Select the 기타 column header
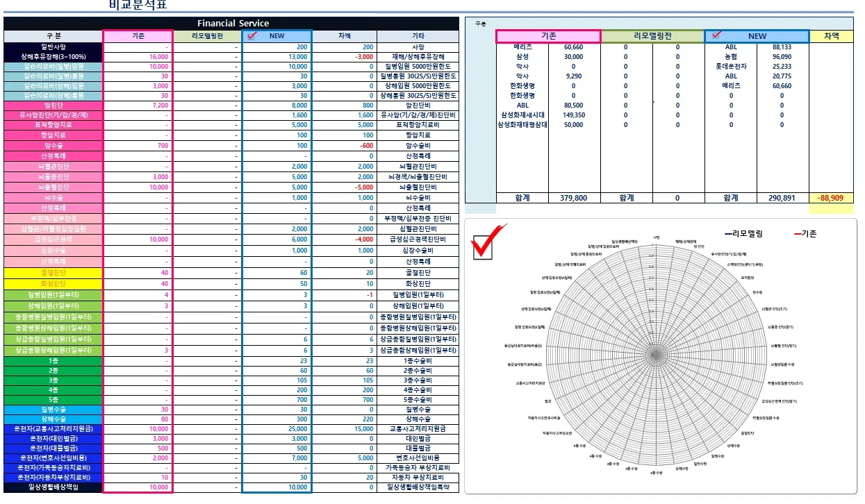The height and width of the screenshot is (504, 865). (418, 36)
